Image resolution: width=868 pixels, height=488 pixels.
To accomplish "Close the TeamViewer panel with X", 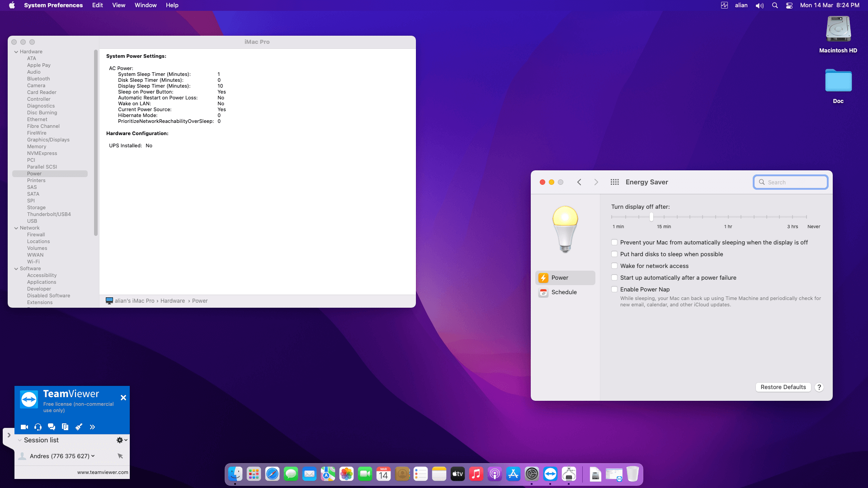I will [x=123, y=398].
